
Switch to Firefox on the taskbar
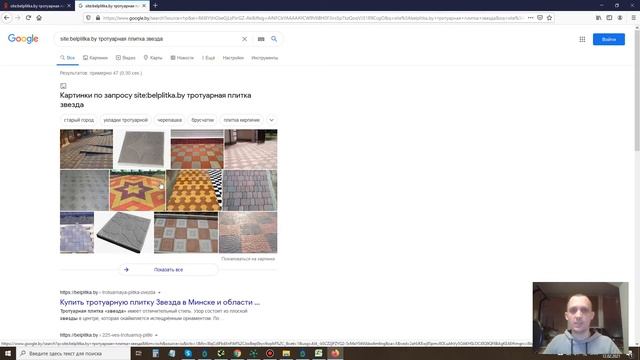(335, 353)
